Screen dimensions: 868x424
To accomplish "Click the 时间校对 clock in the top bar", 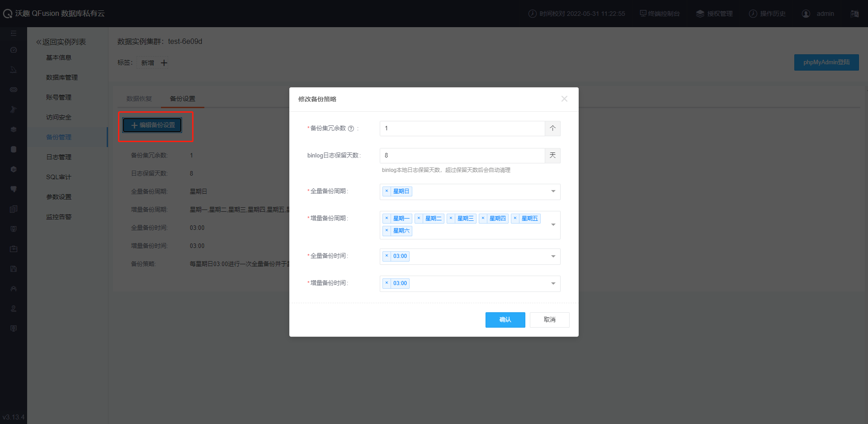I will click(x=577, y=14).
